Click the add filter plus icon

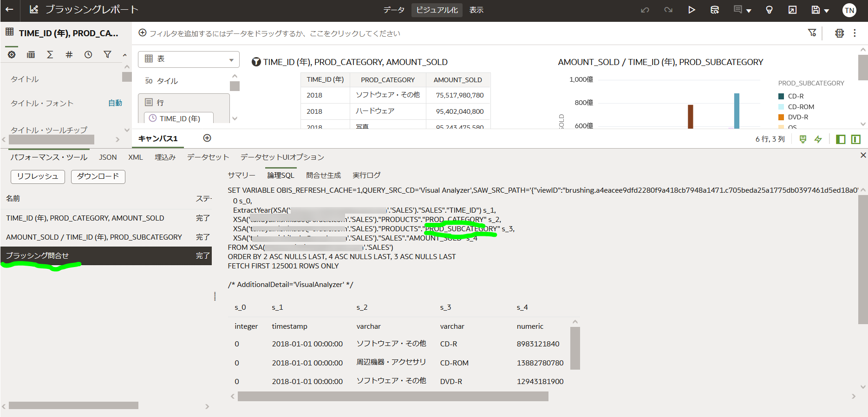point(143,33)
